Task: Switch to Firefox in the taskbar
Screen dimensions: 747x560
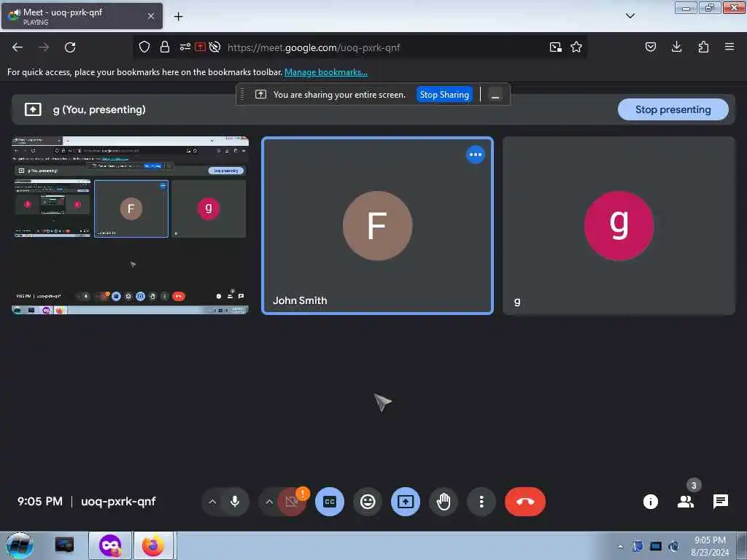Action: coord(153,545)
